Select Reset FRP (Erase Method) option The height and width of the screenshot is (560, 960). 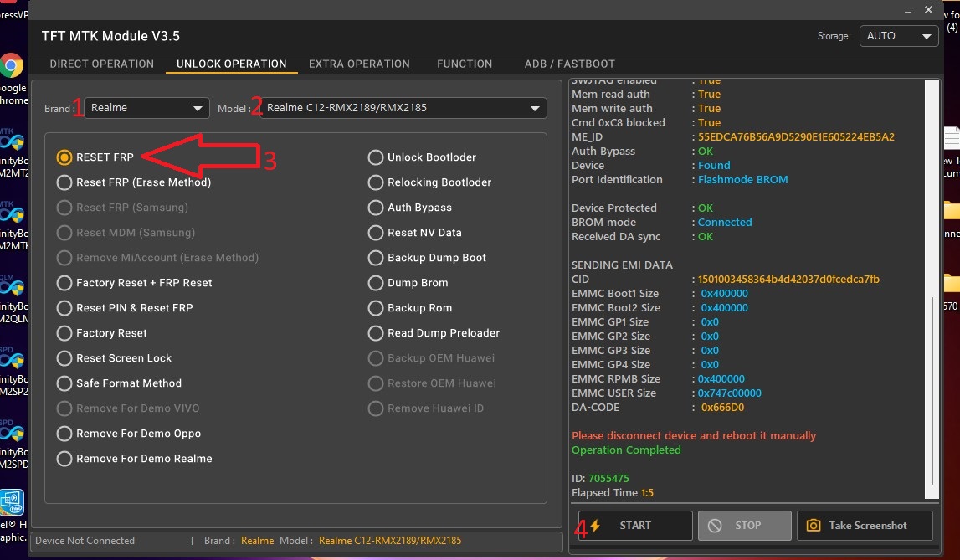(64, 182)
